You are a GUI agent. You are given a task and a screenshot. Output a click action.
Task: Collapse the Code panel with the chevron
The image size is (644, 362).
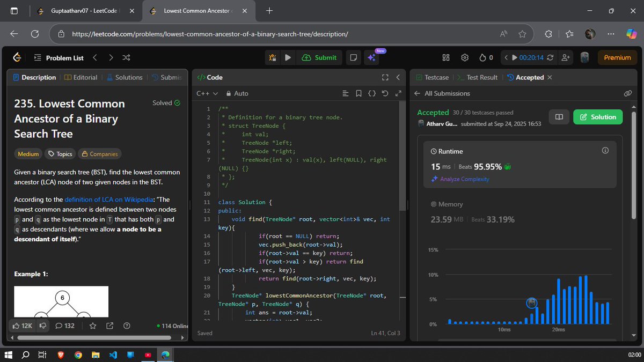click(398, 77)
